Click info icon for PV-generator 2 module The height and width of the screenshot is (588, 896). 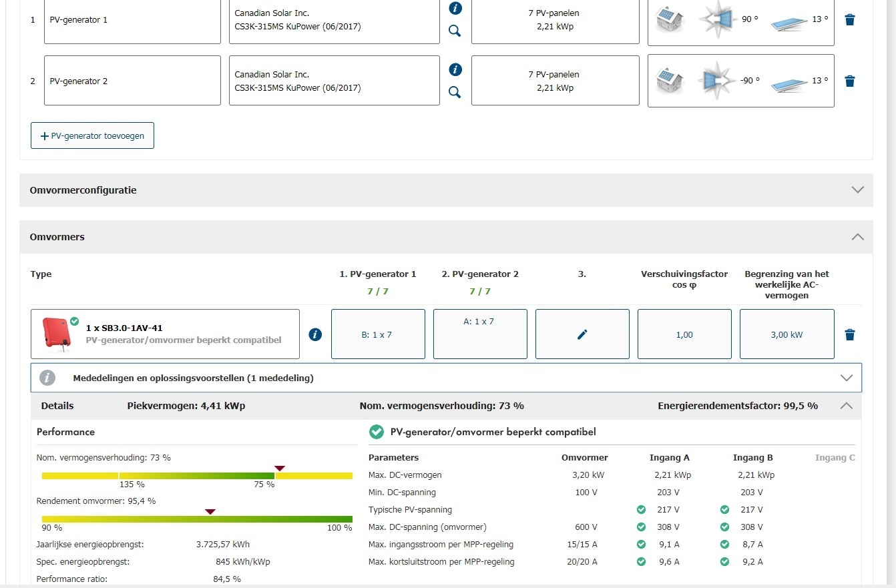455,69
